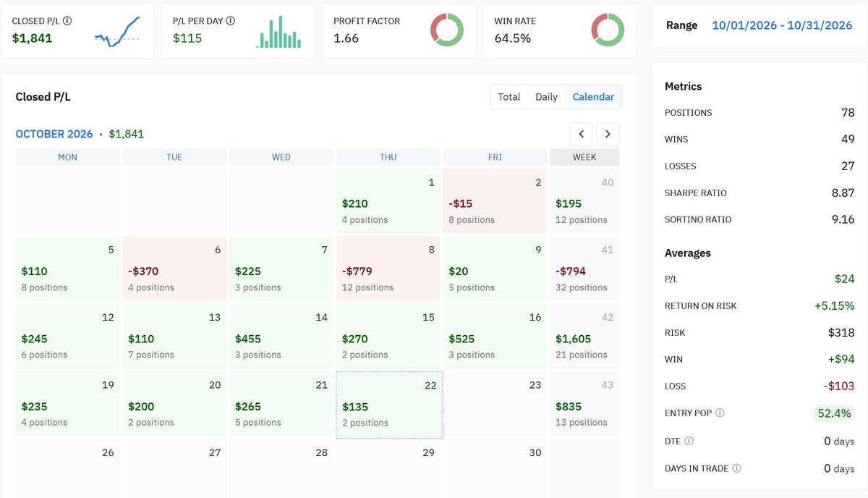
Task: Click the Win Rate value 64.5%
Action: [513, 38]
